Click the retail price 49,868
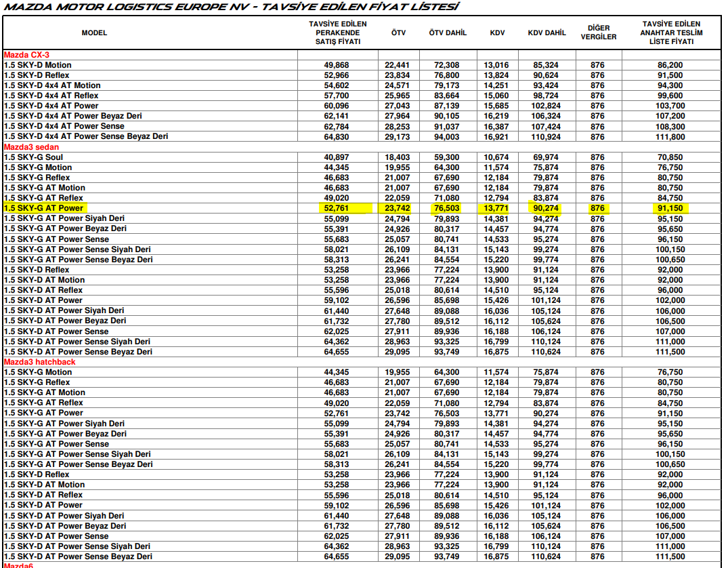Screen dimensions: 728x568 pos(336,65)
